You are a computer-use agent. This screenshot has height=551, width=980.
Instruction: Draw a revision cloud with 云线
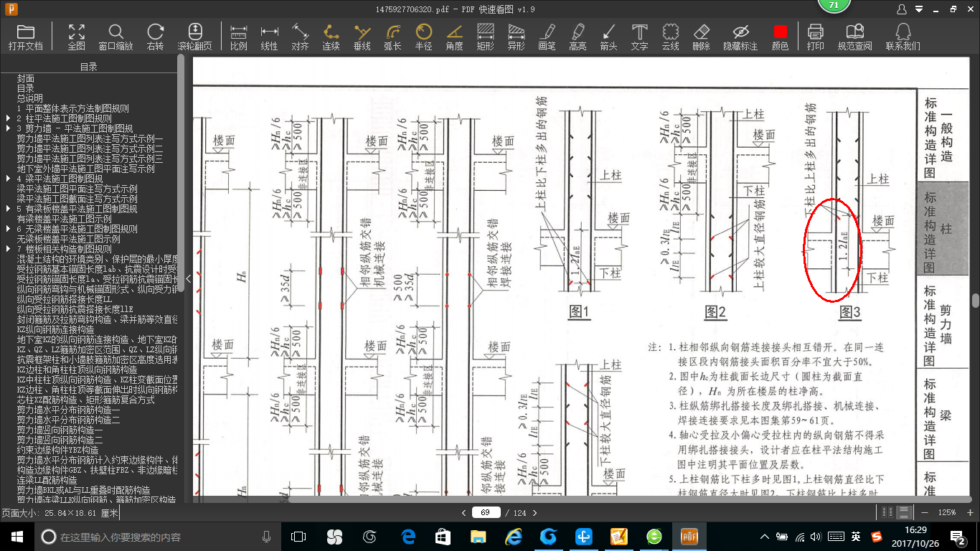[670, 37]
